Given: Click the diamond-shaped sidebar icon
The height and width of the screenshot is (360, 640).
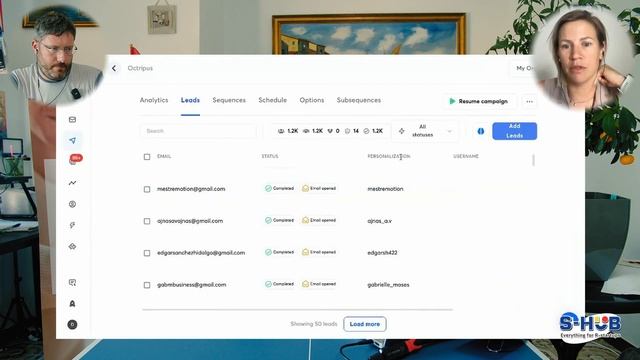Looking at the screenshot, I should [72, 247].
